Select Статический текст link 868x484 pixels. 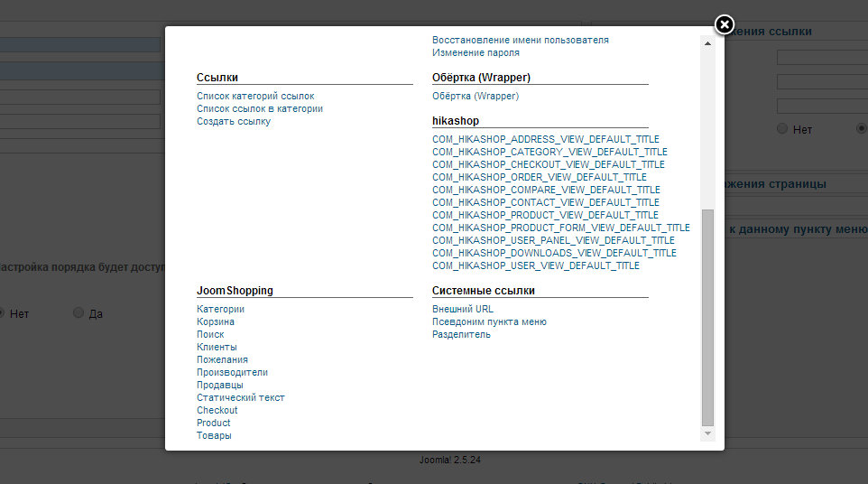pos(241,397)
